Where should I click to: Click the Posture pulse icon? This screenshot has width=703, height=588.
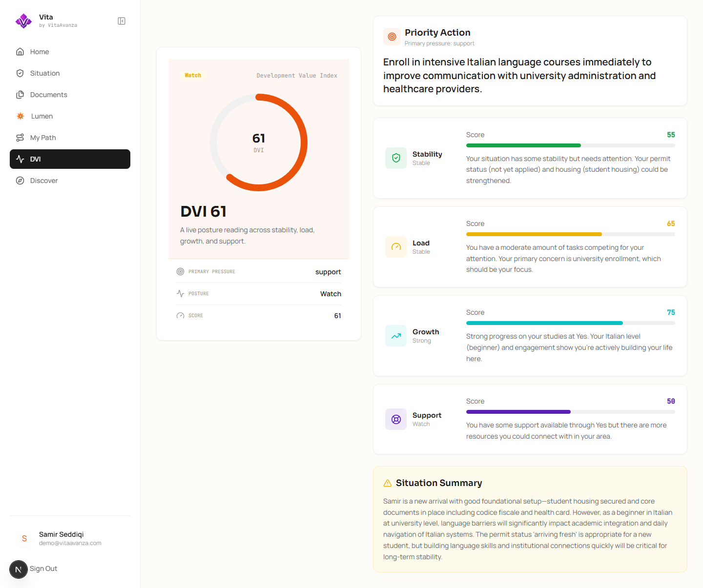click(180, 293)
